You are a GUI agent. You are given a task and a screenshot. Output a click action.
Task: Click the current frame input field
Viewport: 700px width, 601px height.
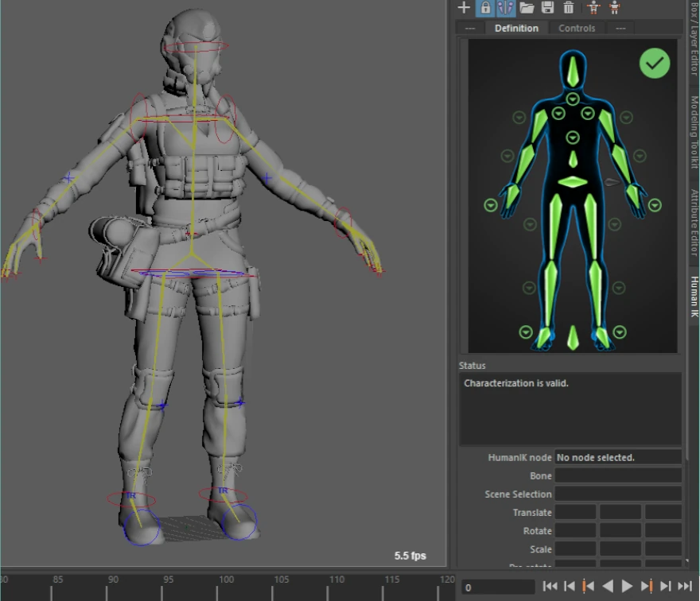coord(498,587)
